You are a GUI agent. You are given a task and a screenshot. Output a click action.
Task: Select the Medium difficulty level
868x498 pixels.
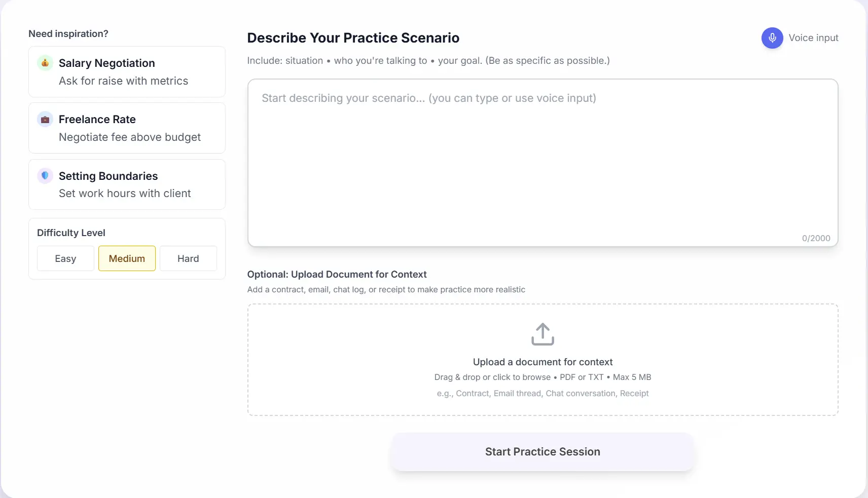126,258
